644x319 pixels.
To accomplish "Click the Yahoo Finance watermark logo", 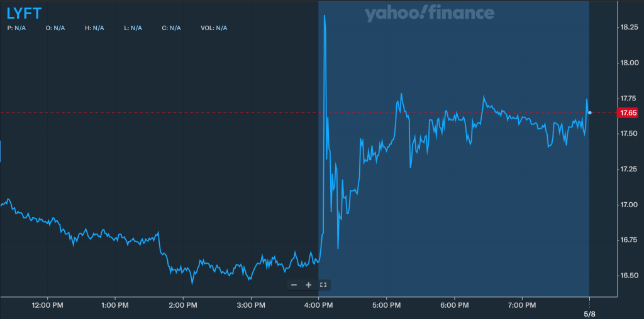I will click(429, 13).
